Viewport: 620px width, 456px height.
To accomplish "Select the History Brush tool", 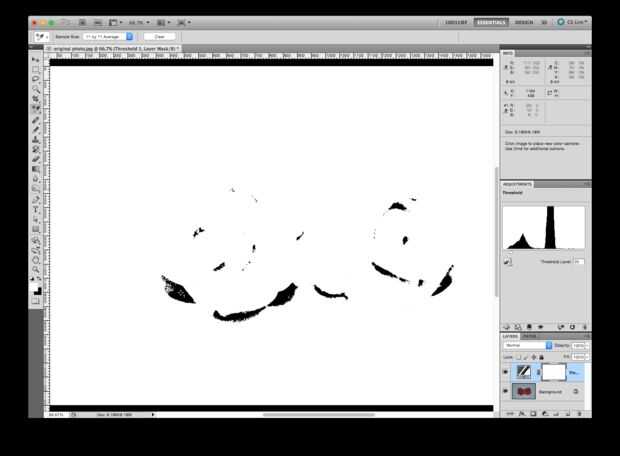I will [36, 149].
